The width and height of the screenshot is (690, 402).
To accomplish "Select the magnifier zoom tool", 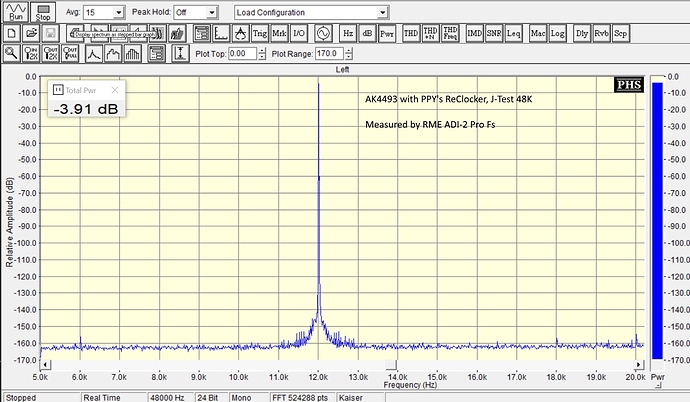I will point(10,53).
